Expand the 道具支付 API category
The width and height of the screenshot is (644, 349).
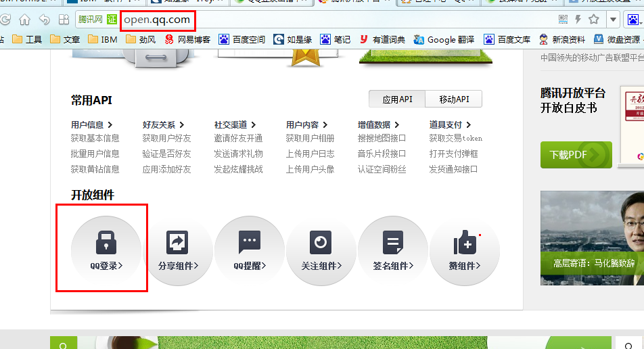click(x=450, y=124)
